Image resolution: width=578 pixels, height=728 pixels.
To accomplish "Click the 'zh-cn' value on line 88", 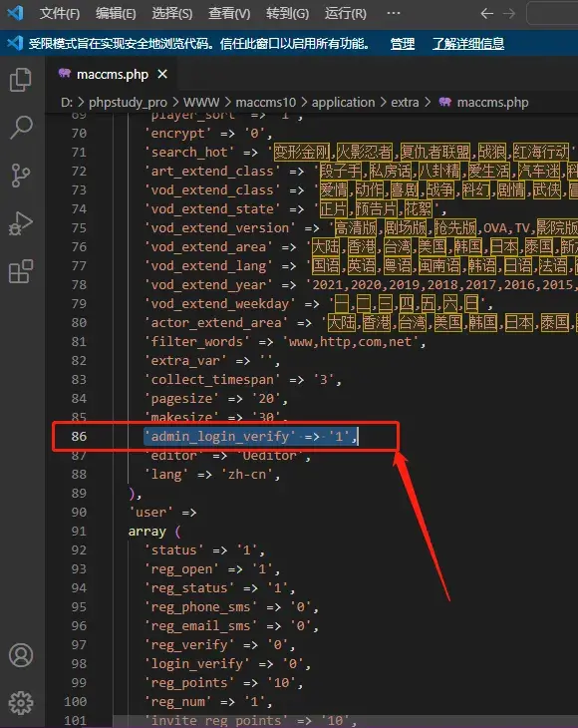I will (247, 475).
